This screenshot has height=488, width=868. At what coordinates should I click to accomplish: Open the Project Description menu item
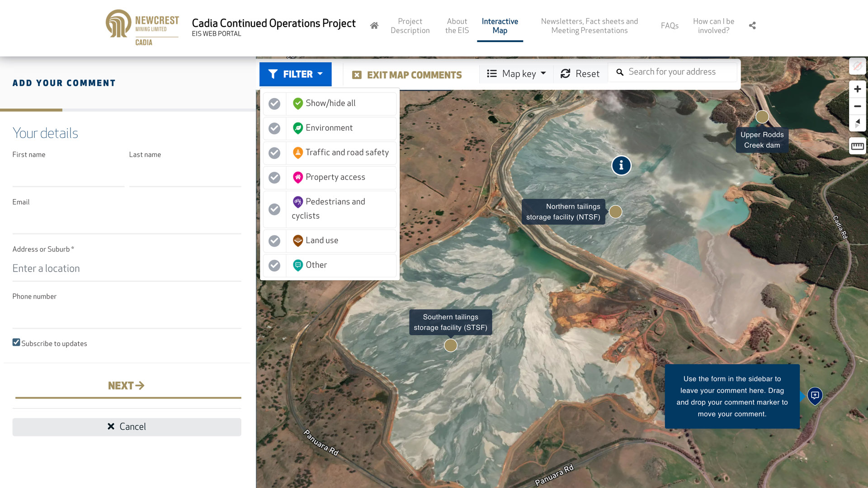pos(410,26)
